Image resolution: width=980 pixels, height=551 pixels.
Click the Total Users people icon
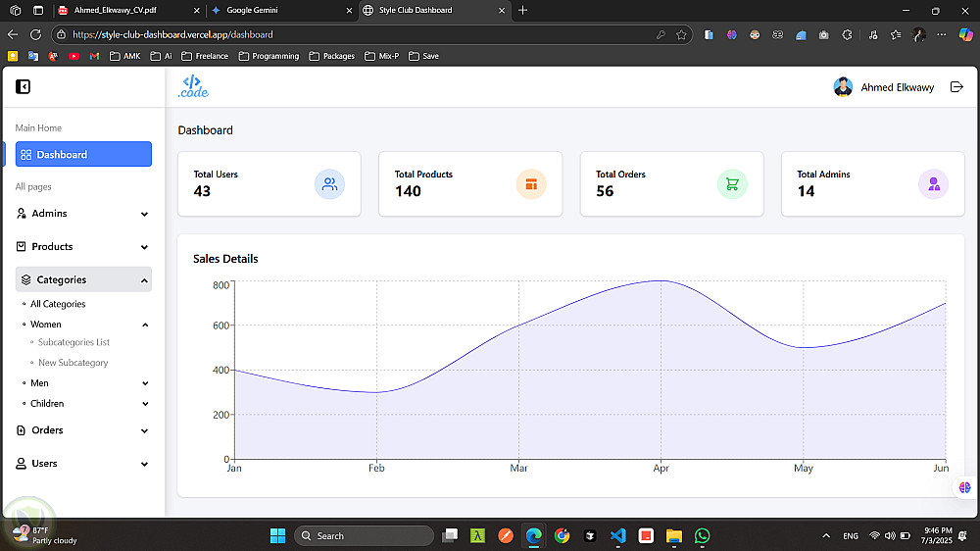pos(329,184)
